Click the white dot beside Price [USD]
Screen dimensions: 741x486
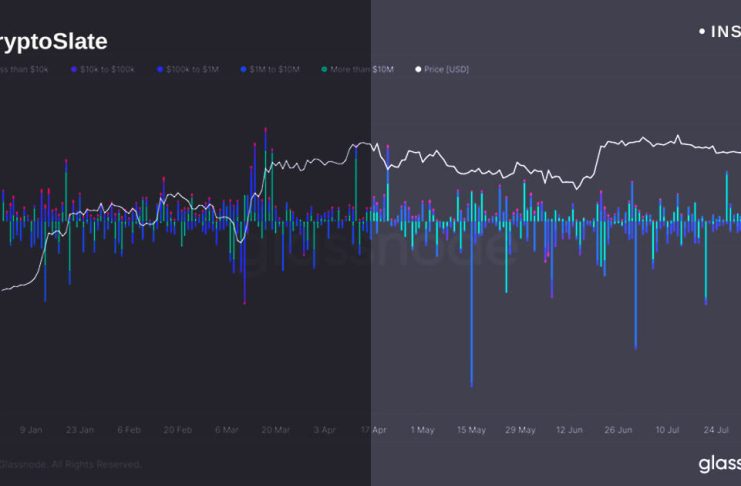pos(417,70)
